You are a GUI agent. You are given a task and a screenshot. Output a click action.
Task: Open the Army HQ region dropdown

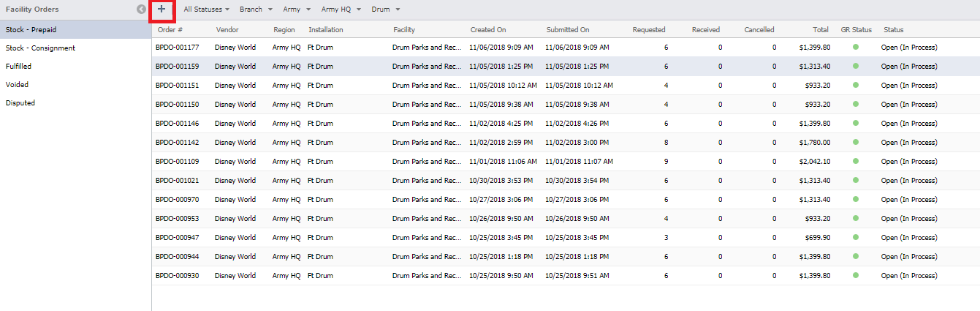click(x=340, y=10)
